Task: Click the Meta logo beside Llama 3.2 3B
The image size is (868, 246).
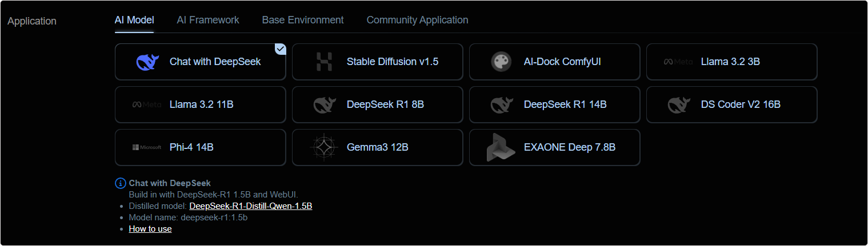Action: pos(678,62)
